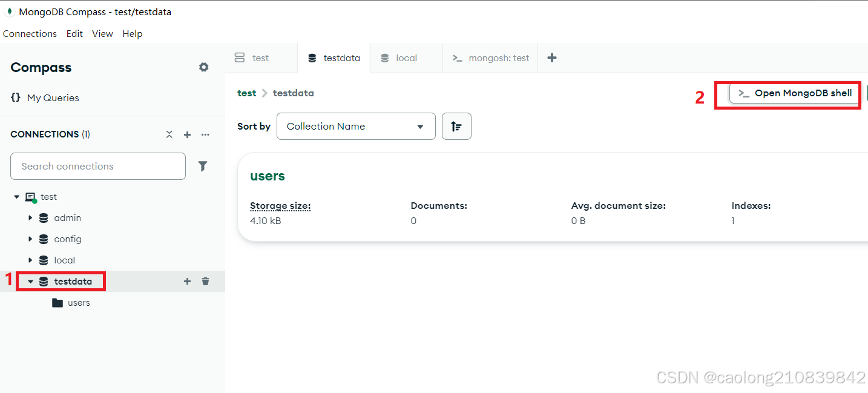
Task: Expand the local database
Action: tap(30, 260)
